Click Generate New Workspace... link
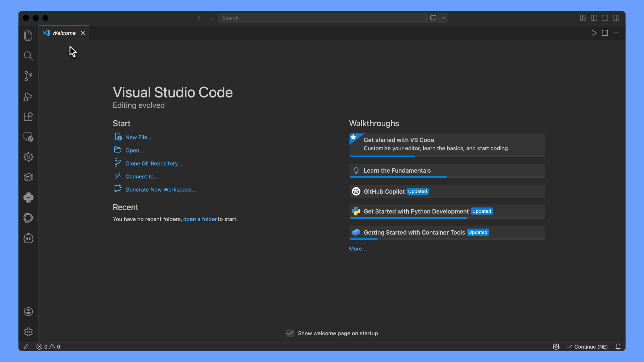 161,190
